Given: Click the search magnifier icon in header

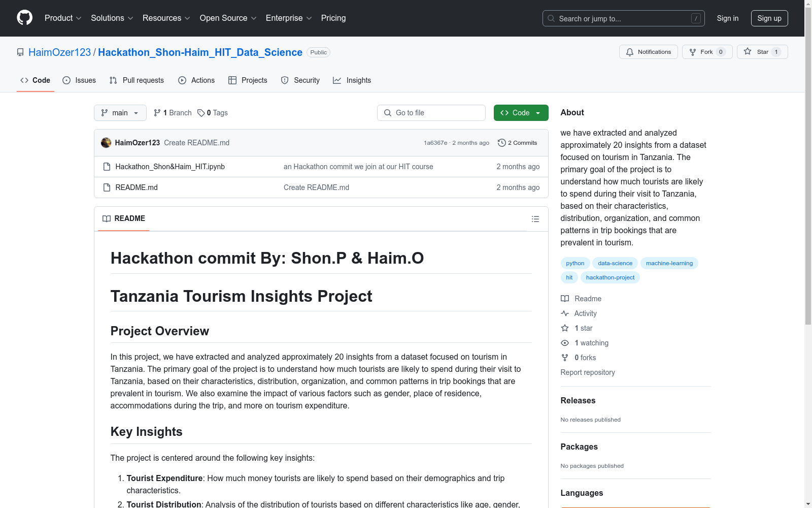Looking at the screenshot, I should point(551,18).
